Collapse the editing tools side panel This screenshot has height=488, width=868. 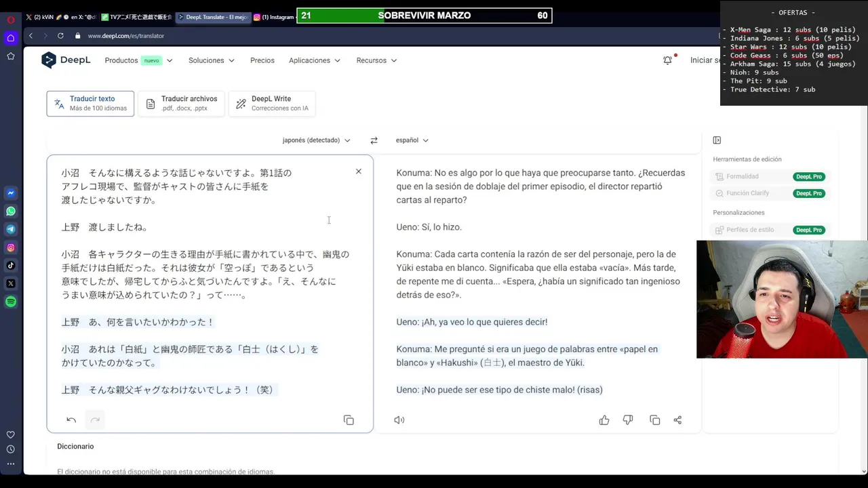(717, 140)
